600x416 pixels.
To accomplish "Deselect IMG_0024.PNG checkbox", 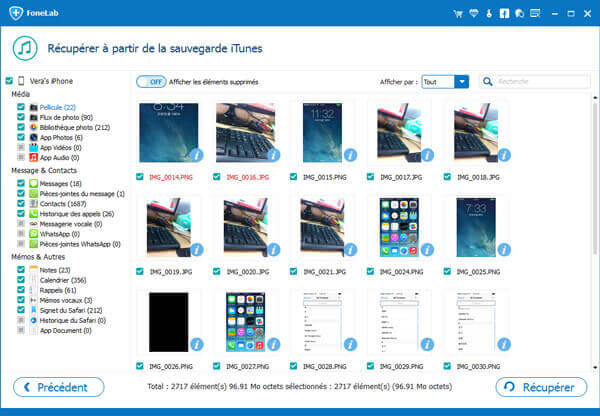I will [x=370, y=271].
